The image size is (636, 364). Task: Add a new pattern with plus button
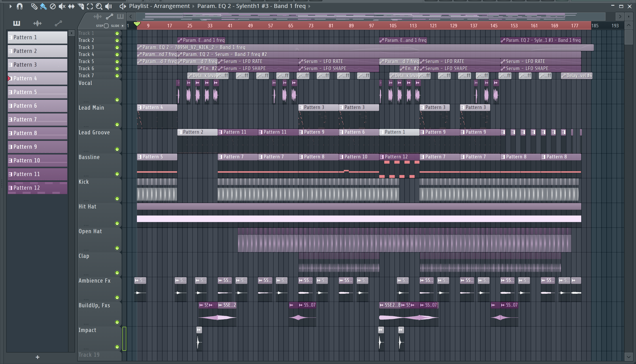pyautogui.click(x=38, y=357)
